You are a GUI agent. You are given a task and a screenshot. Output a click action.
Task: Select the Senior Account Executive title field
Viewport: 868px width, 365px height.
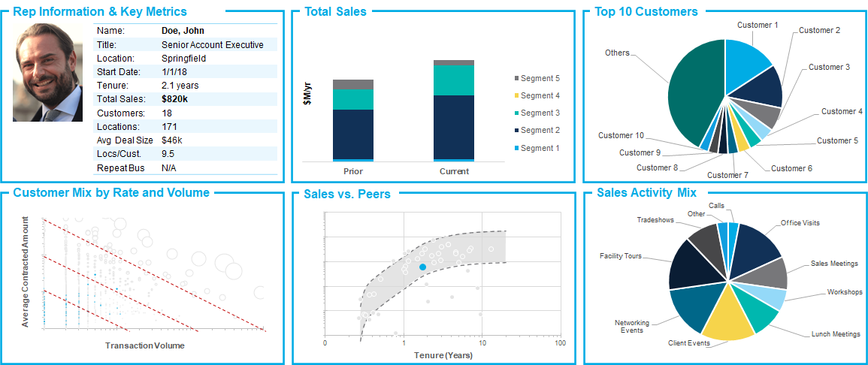(213, 45)
